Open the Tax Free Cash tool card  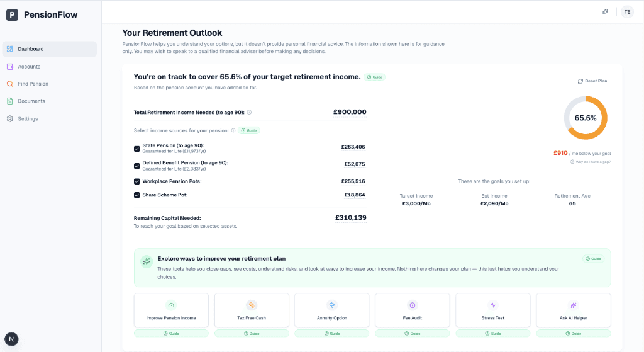coord(252,310)
